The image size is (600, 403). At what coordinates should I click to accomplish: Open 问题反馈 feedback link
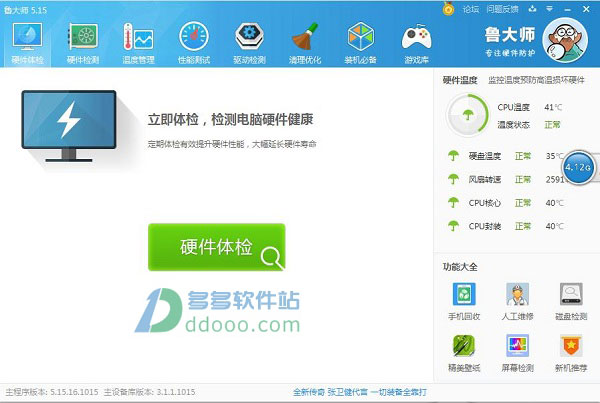point(502,9)
